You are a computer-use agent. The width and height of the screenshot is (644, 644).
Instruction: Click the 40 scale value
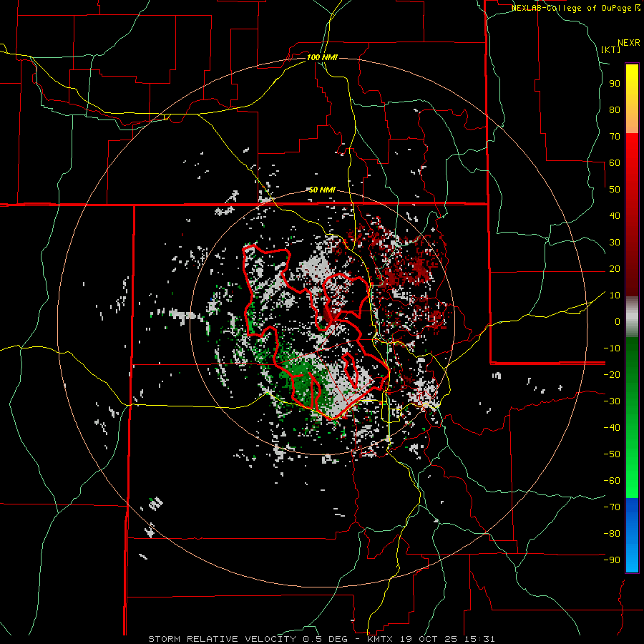point(615,215)
